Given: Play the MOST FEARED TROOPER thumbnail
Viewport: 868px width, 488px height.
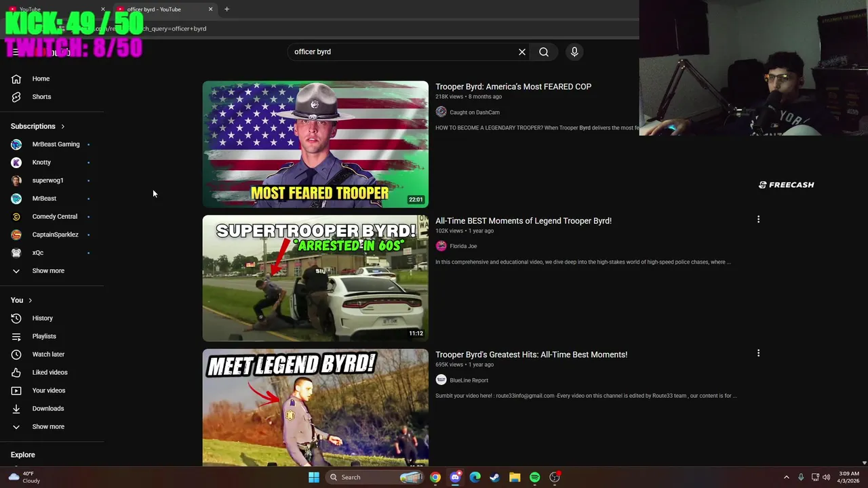Looking at the screenshot, I should pos(315,144).
